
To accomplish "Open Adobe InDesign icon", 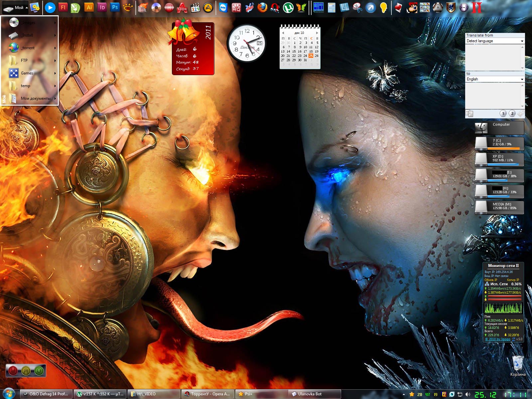I will point(102,7).
